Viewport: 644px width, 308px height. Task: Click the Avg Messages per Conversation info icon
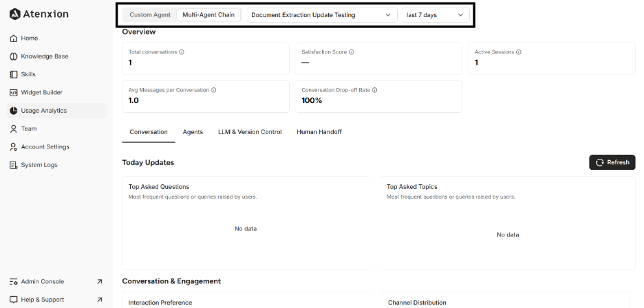point(213,90)
